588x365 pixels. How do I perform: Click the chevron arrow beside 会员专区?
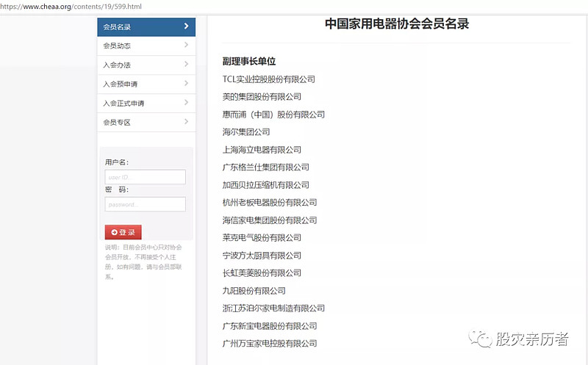(187, 121)
